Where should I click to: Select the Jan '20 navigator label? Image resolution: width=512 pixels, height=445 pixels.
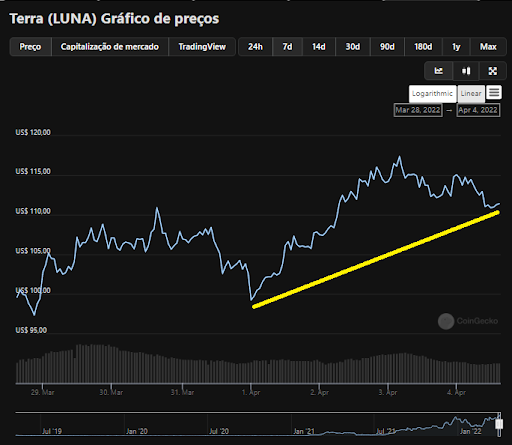pos(137,431)
